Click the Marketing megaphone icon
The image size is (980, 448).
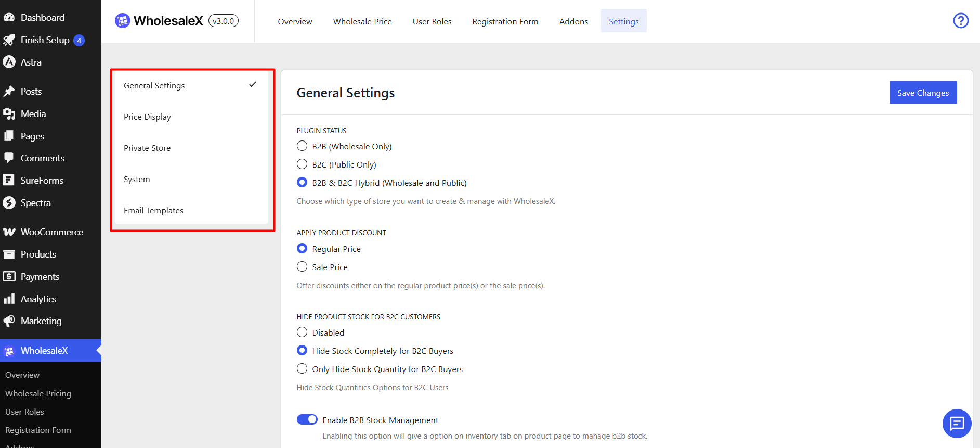coord(9,321)
